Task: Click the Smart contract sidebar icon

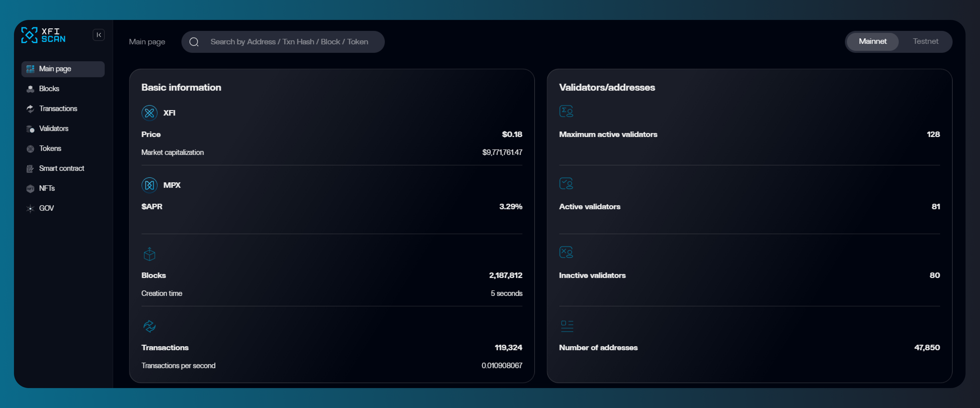Action: (30, 169)
